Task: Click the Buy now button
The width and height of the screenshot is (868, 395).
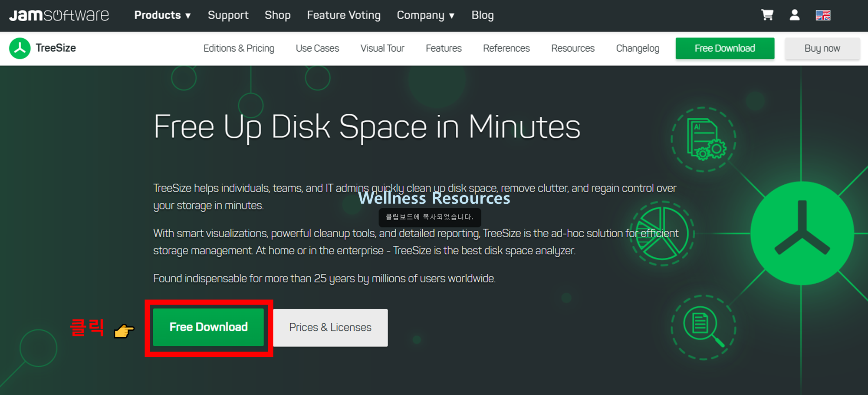Action: pos(822,48)
